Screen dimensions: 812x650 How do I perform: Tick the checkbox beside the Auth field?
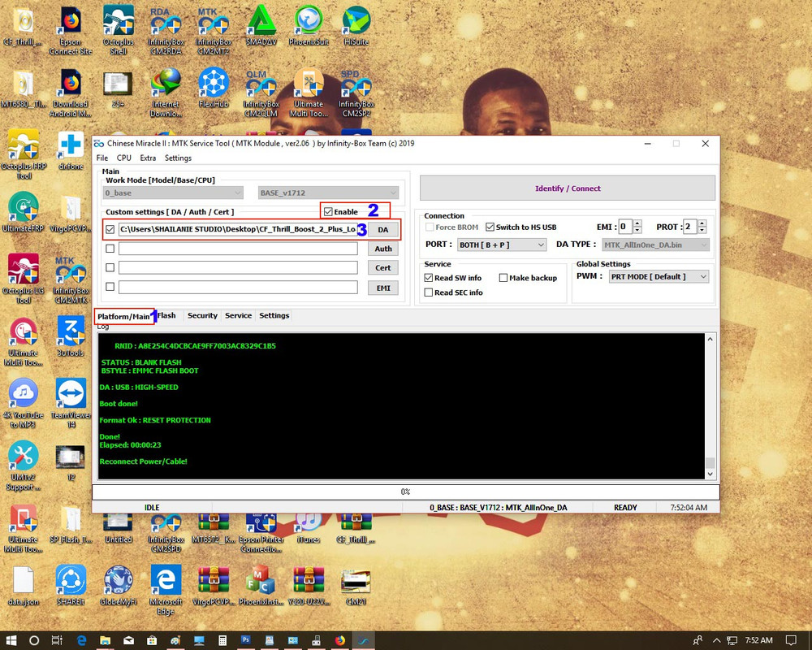pyautogui.click(x=110, y=249)
